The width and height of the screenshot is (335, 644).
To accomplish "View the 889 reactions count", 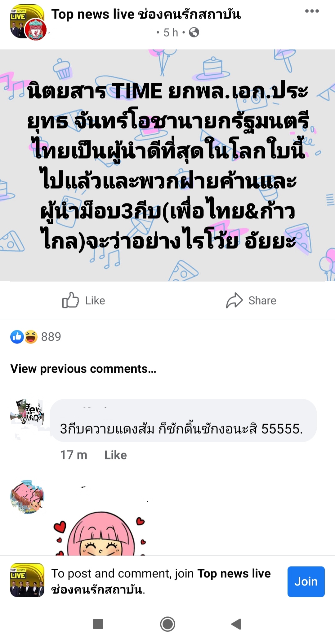I will point(51,337).
